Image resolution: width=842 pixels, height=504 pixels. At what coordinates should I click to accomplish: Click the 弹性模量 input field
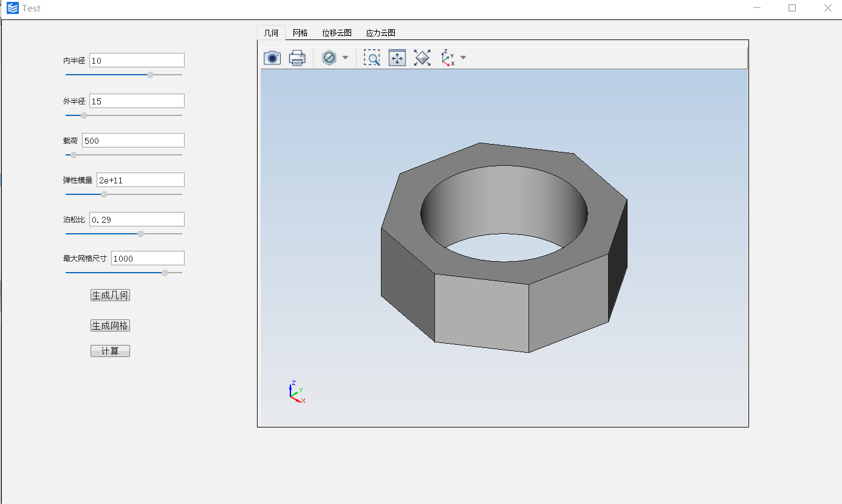click(140, 180)
